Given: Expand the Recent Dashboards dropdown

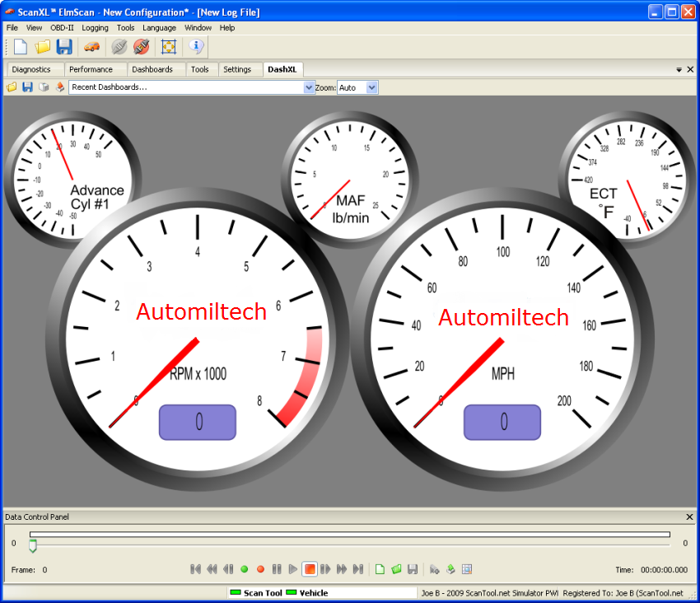Looking at the screenshot, I should [x=309, y=87].
